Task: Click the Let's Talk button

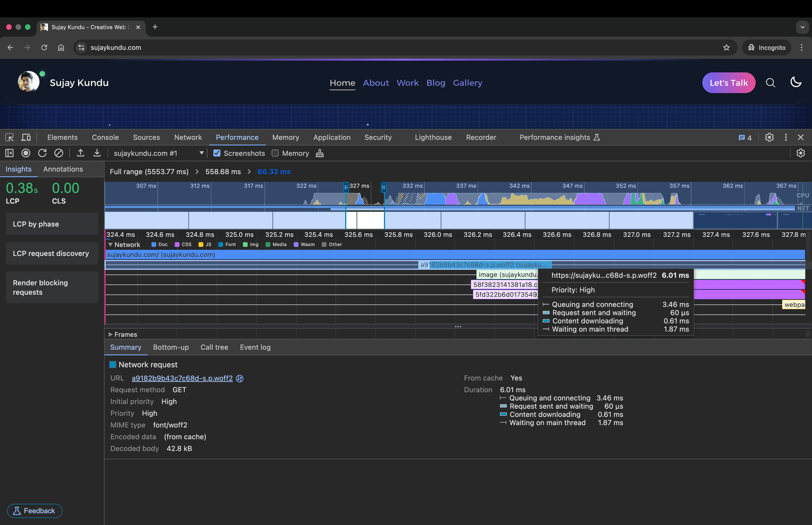Action: [x=729, y=82]
